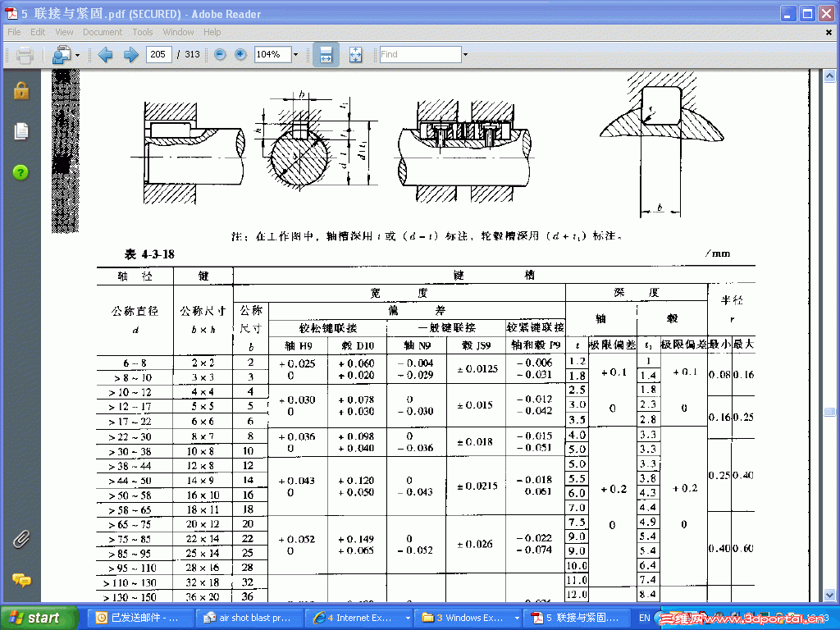Click the zoom out minus button
Viewport: 840px width, 630px height.
pyautogui.click(x=220, y=54)
